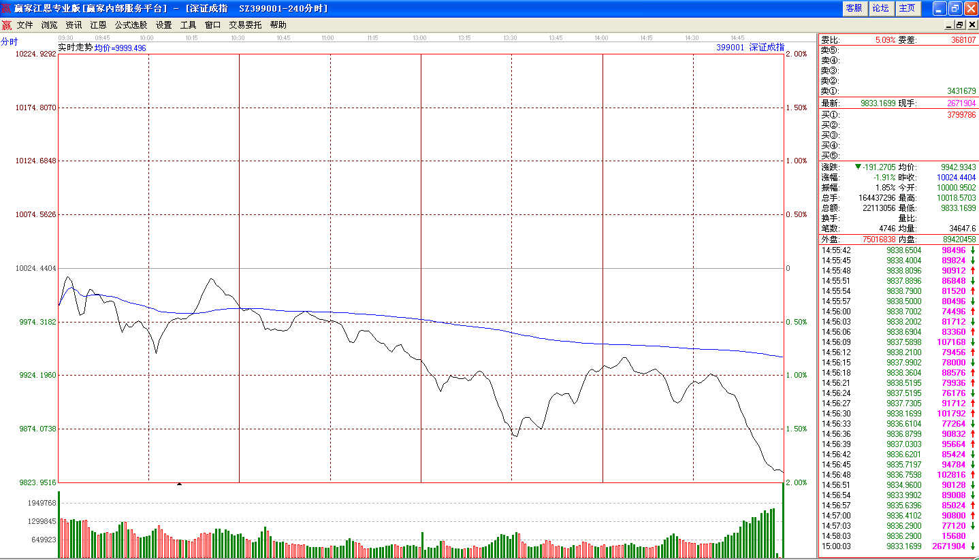The height and width of the screenshot is (560, 979).
Task: Click the green down triangle beside 涨跌
Action: (858, 167)
